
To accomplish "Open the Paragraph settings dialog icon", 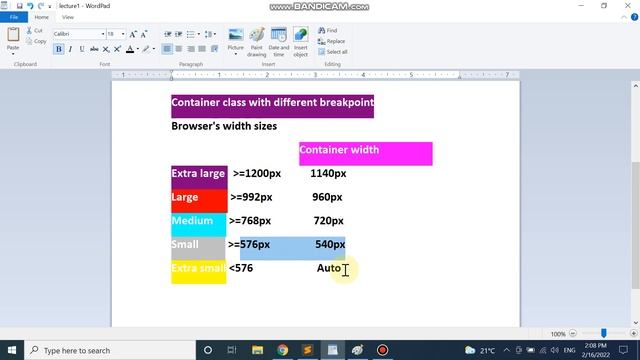I will 214,49.
